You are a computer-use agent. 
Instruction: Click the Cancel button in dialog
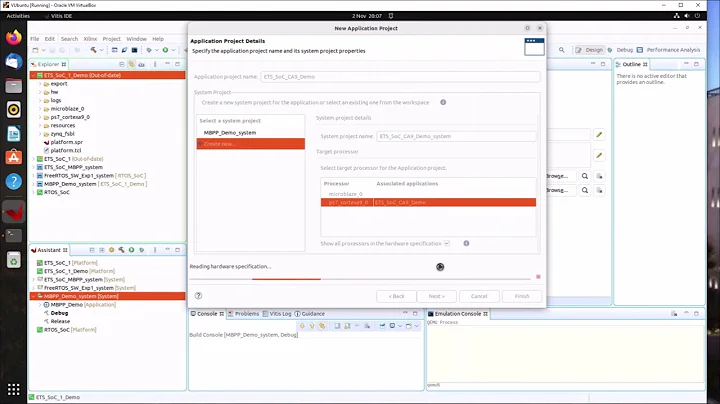click(x=479, y=296)
